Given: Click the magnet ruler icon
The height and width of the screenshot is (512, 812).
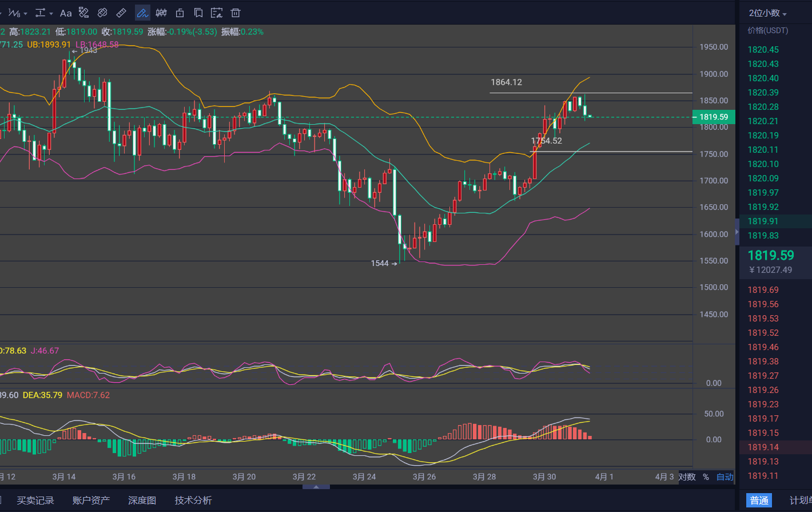Looking at the screenshot, I should (x=102, y=13).
